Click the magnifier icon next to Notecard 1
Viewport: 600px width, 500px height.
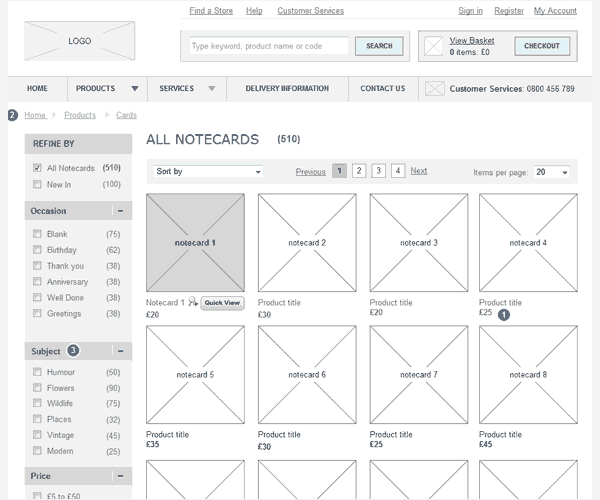[192, 302]
